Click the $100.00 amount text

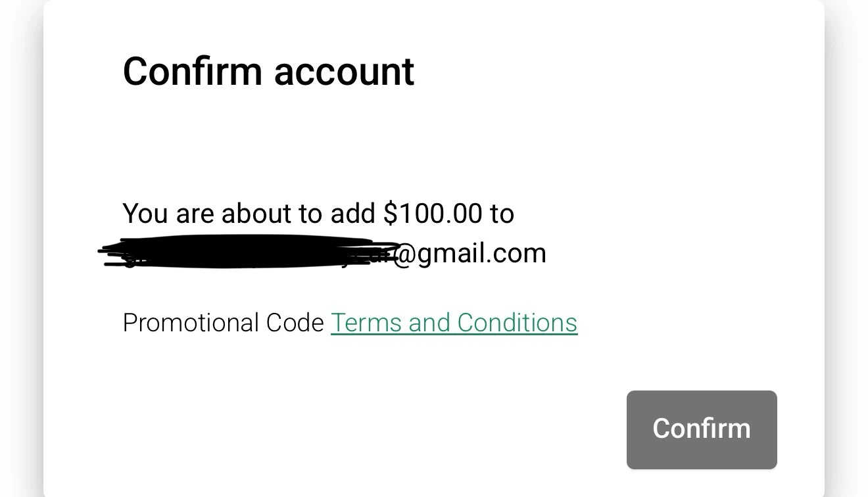point(433,214)
